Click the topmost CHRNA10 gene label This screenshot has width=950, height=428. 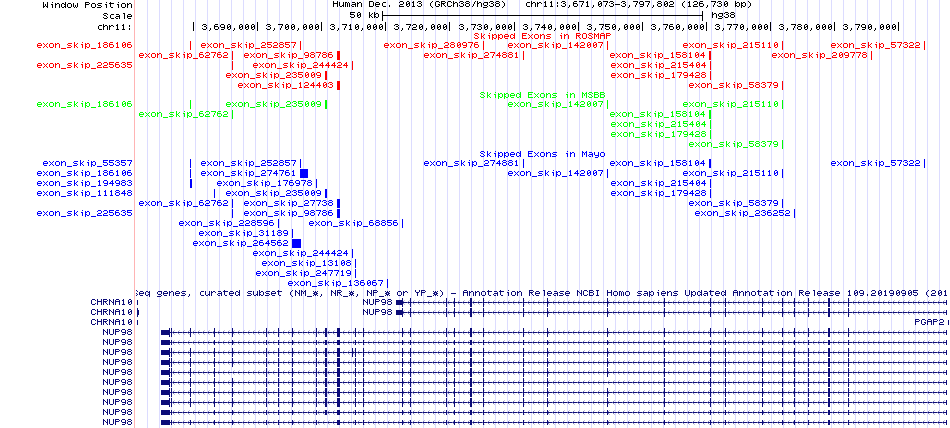(x=111, y=301)
